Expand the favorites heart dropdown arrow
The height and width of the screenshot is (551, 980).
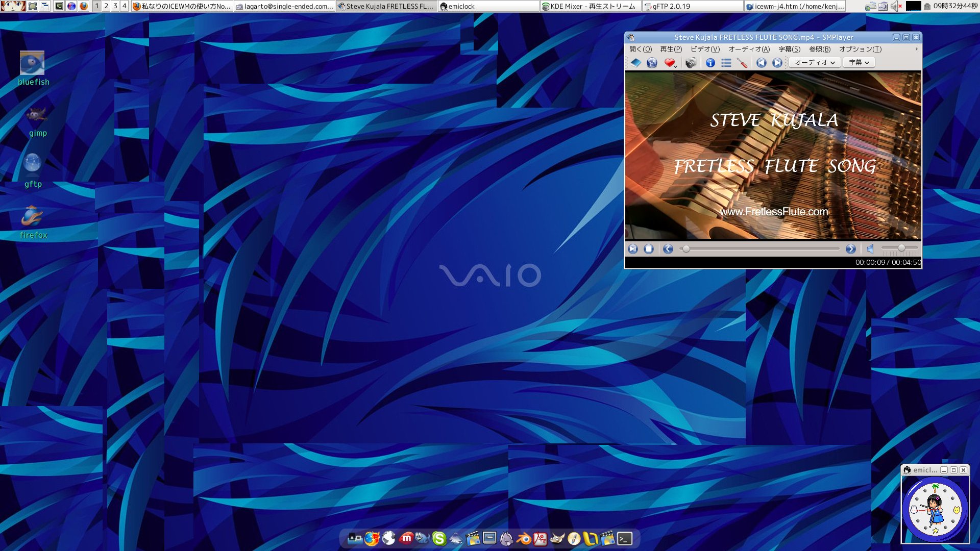click(675, 66)
